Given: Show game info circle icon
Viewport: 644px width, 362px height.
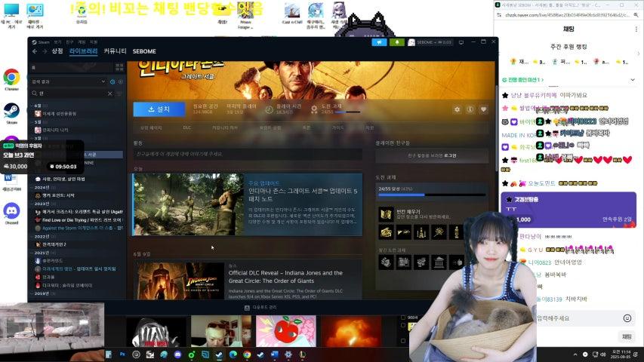Looking at the screenshot, I should [470, 109].
